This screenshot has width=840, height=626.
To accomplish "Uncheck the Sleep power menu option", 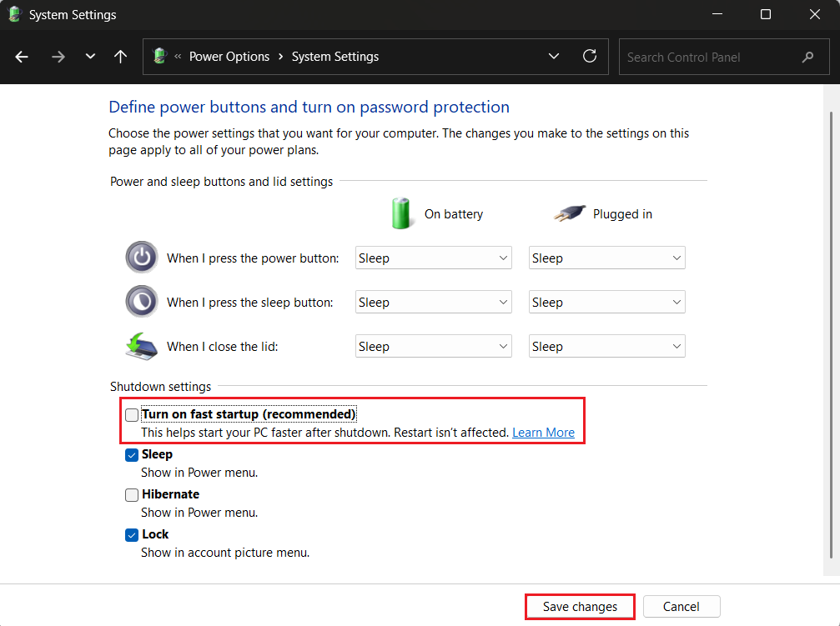I will coord(132,455).
